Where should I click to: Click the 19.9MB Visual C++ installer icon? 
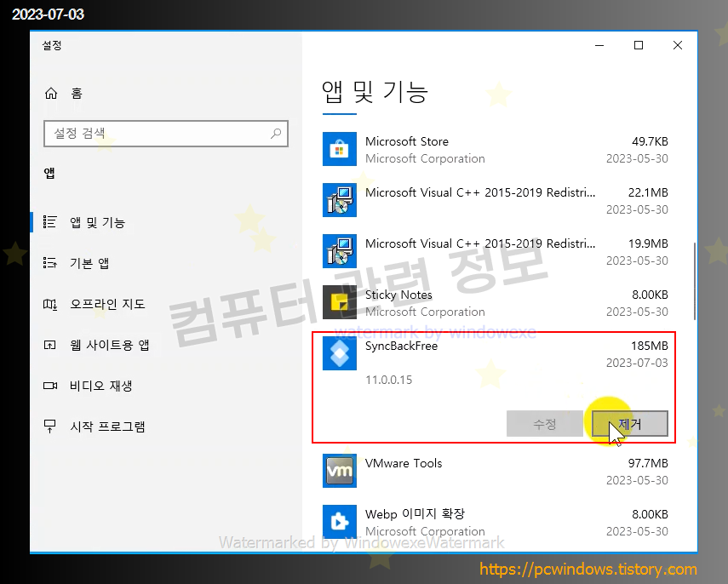click(x=340, y=251)
